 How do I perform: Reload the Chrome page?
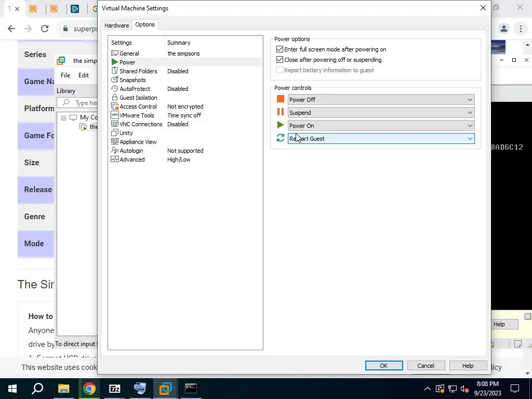(x=45, y=29)
